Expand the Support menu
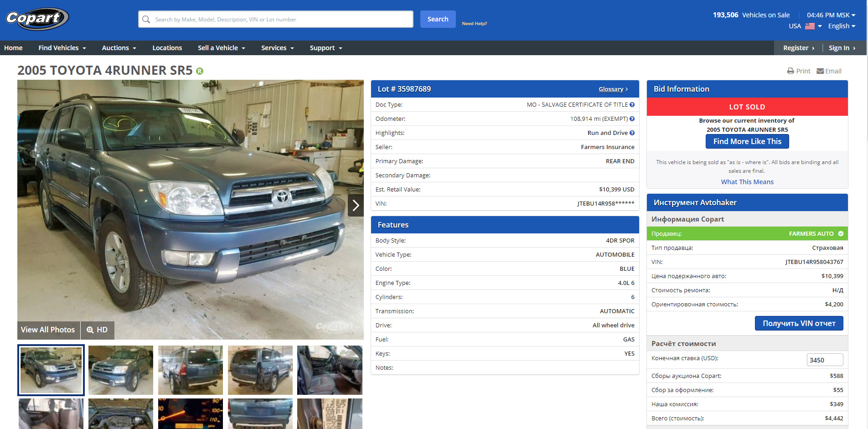The image size is (868, 429). pos(326,48)
